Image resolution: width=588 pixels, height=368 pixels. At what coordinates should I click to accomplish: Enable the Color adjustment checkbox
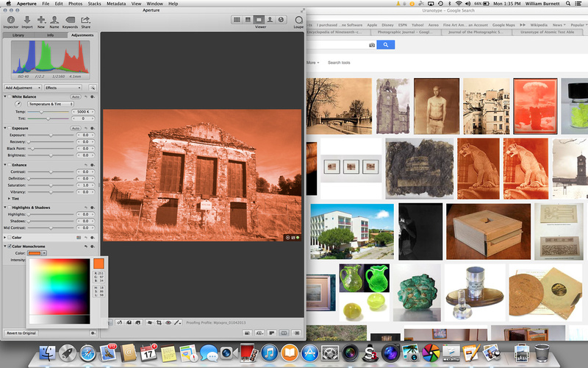(10, 238)
